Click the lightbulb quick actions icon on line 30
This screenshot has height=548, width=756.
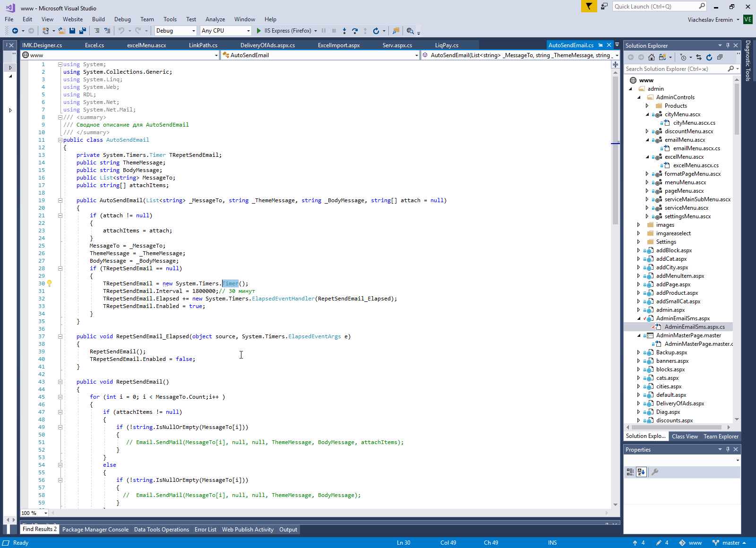pos(49,283)
